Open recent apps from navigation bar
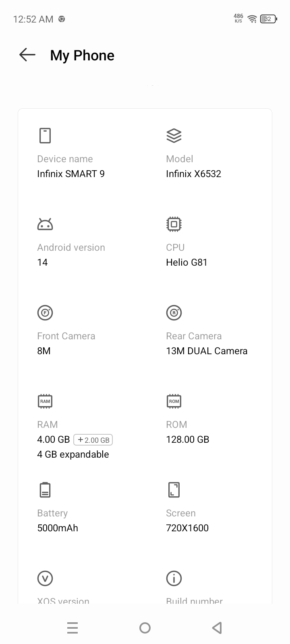 click(x=72, y=628)
